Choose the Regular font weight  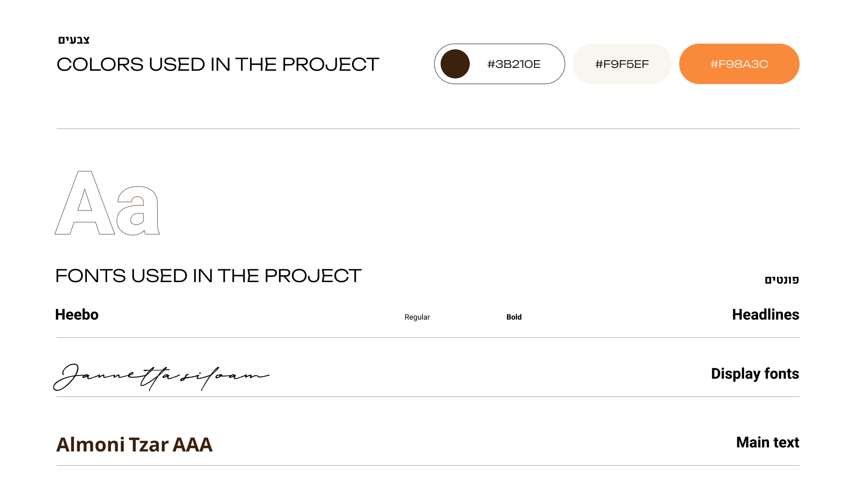tap(417, 317)
